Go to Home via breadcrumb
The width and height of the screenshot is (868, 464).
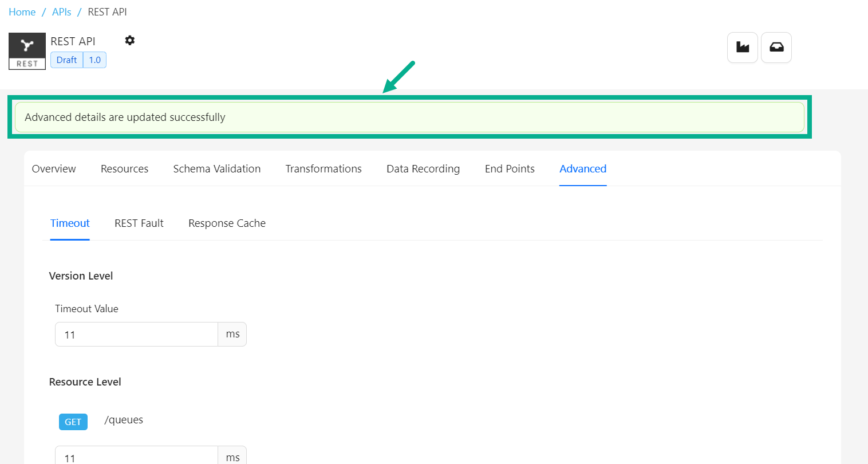click(22, 12)
